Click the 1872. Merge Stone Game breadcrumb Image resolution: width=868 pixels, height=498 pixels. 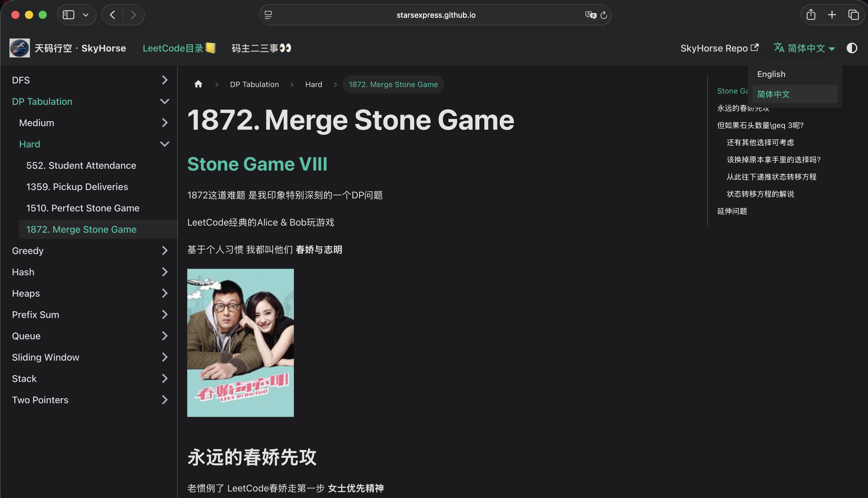(x=393, y=84)
